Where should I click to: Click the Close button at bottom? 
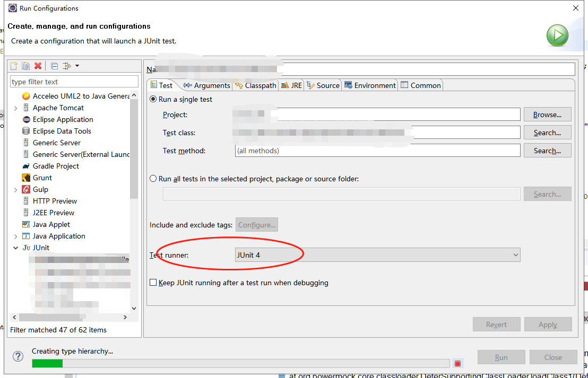click(x=553, y=357)
